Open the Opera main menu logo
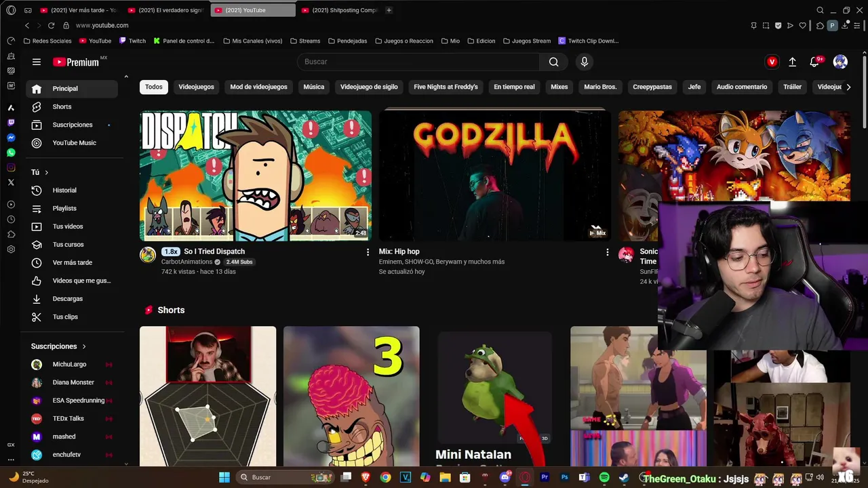The image size is (868, 488). pyautogui.click(x=11, y=10)
